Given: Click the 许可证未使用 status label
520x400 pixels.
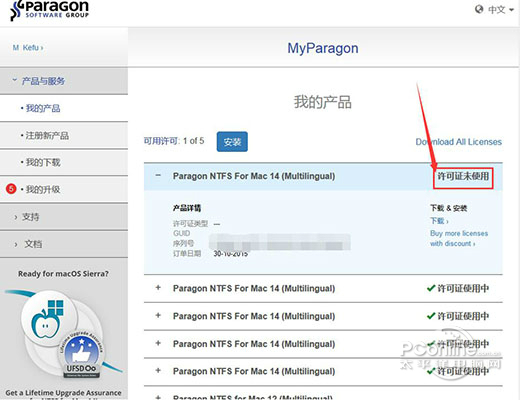Looking at the screenshot, I should (x=463, y=176).
